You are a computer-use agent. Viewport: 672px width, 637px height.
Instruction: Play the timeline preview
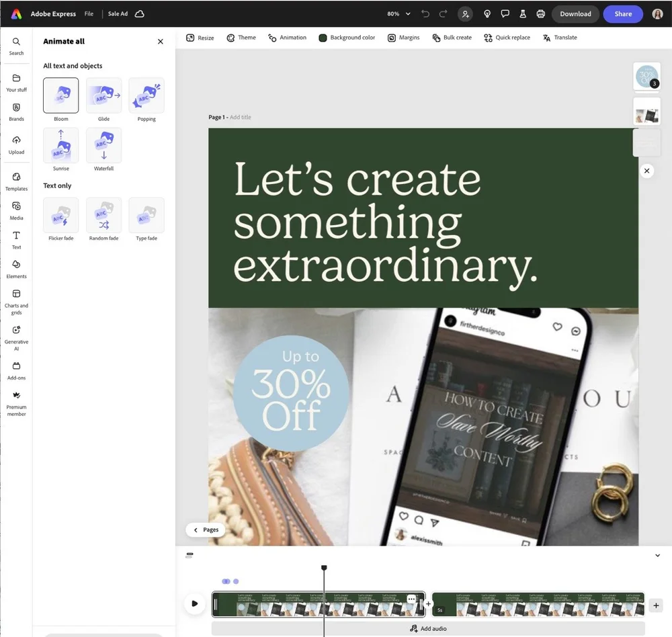195,603
